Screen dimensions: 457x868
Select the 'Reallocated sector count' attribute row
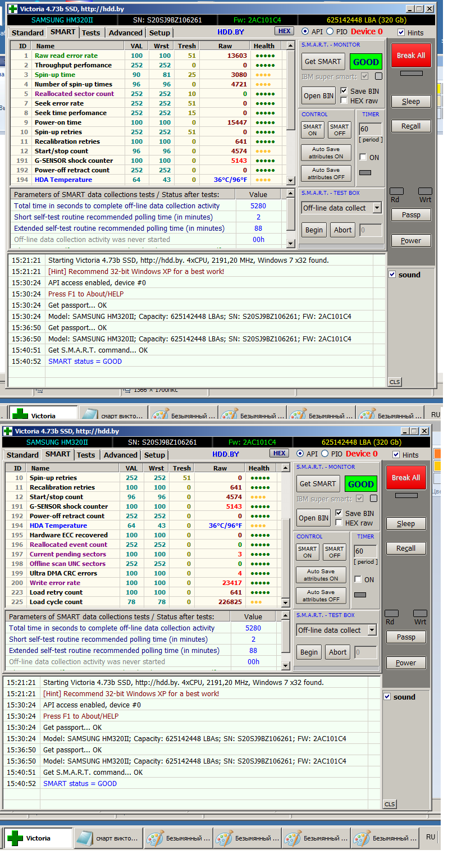tap(148, 94)
